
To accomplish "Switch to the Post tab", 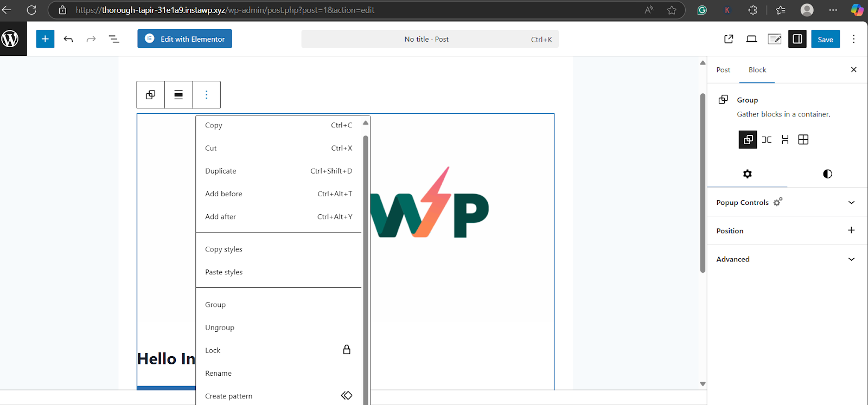I will [723, 70].
